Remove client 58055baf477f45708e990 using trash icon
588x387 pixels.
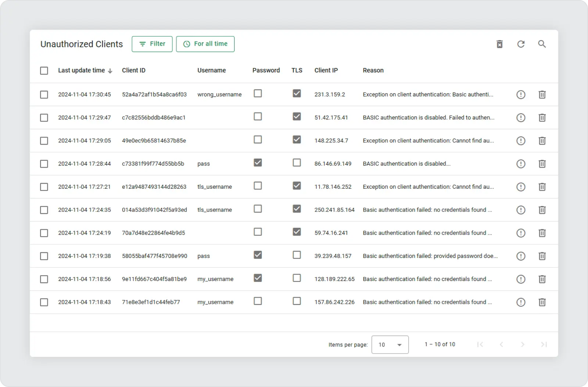[542, 256]
